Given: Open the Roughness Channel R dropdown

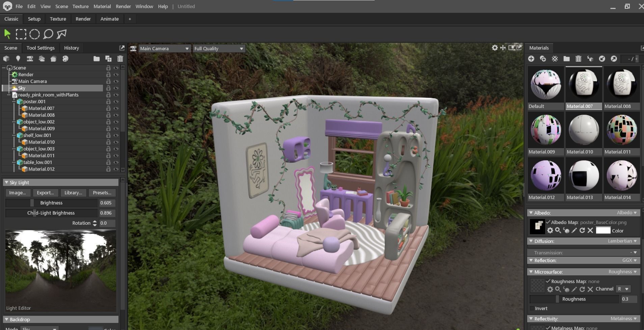Looking at the screenshot, I should point(623,289).
